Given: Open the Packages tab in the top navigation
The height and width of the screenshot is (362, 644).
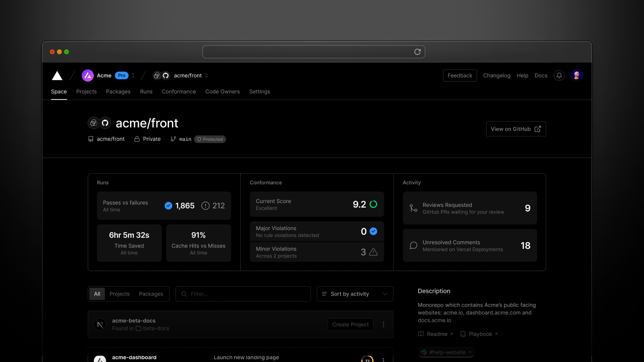Looking at the screenshot, I should click(118, 92).
